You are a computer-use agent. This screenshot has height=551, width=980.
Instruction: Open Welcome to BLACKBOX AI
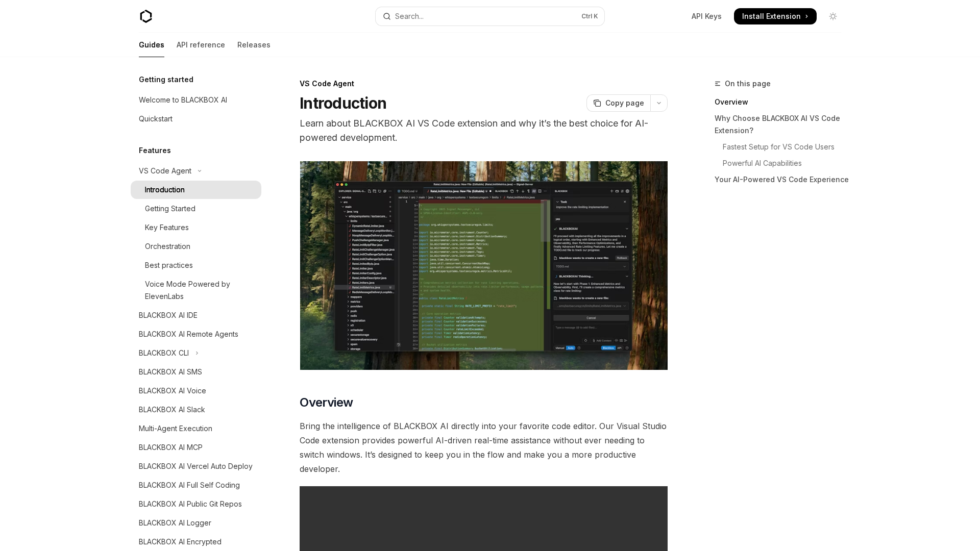pyautogui.click(x=183, y=100)
